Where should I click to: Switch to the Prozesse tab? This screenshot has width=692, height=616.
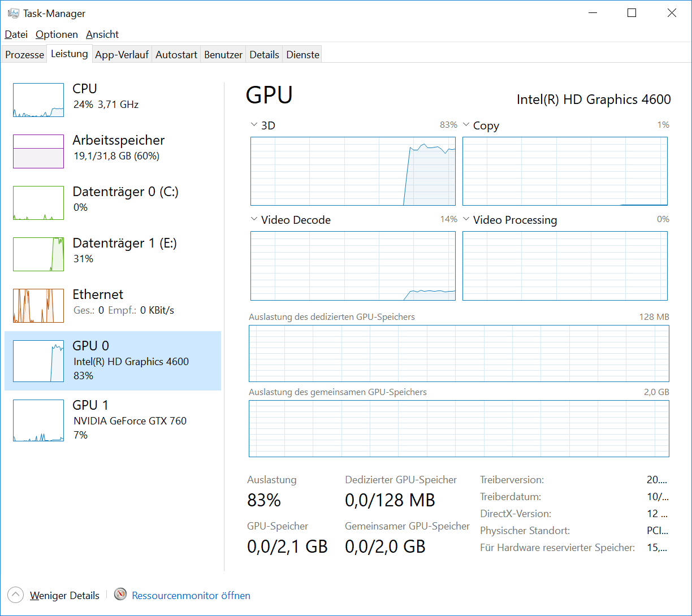25,55
